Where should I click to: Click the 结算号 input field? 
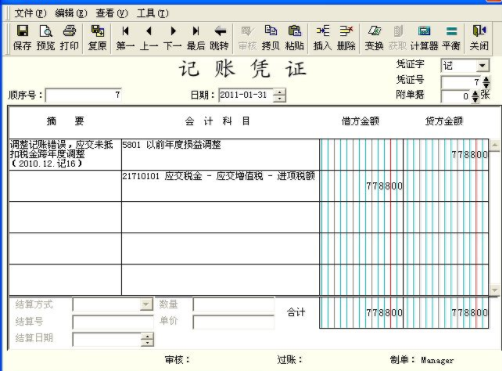(113, 322)
